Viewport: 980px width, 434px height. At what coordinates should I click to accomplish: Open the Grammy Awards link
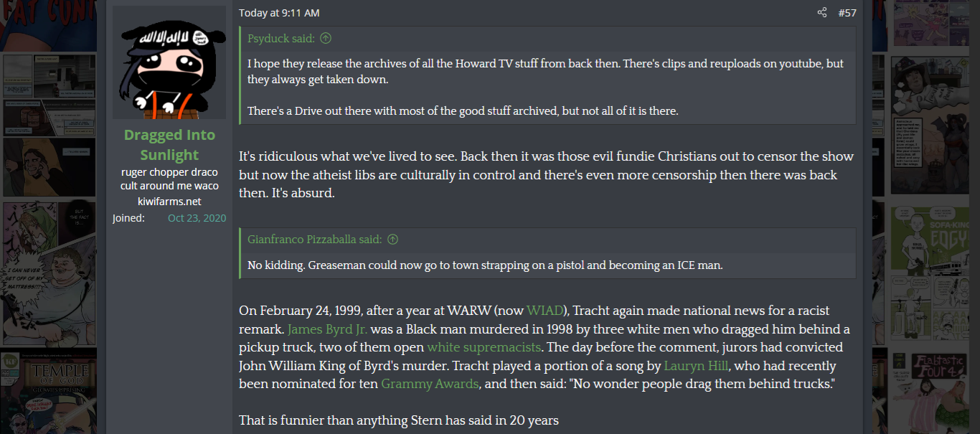coord(430,384)
